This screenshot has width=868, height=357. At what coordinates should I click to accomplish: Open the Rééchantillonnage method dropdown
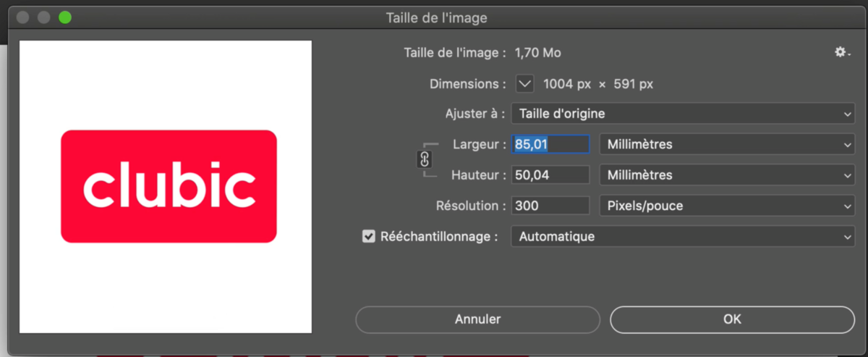coord(683,237)
